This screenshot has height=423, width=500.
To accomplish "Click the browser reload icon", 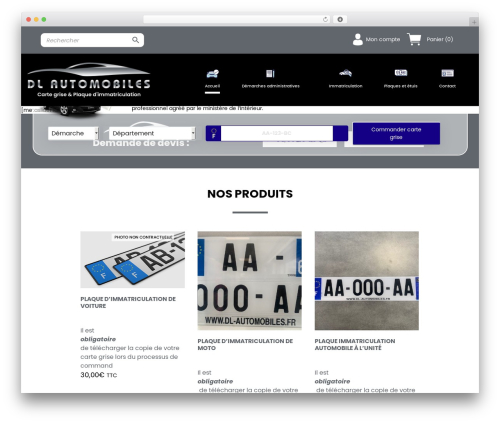I will point(325,20).
